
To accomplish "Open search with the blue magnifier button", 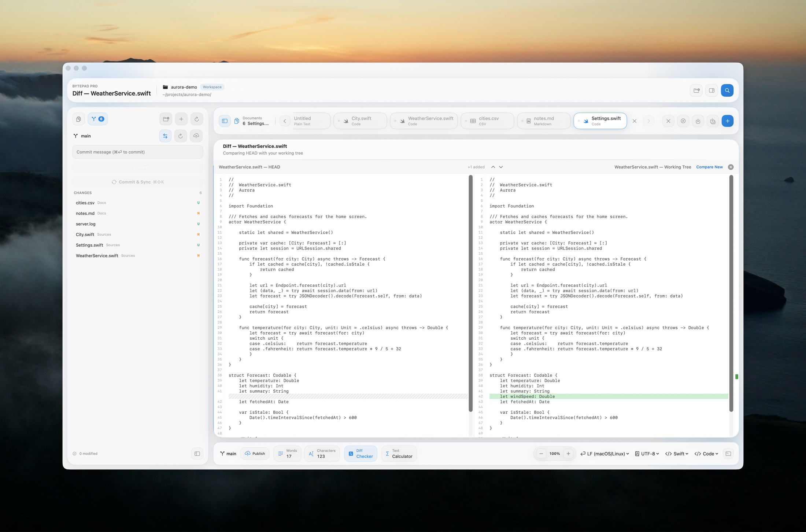I will point(727,90).
